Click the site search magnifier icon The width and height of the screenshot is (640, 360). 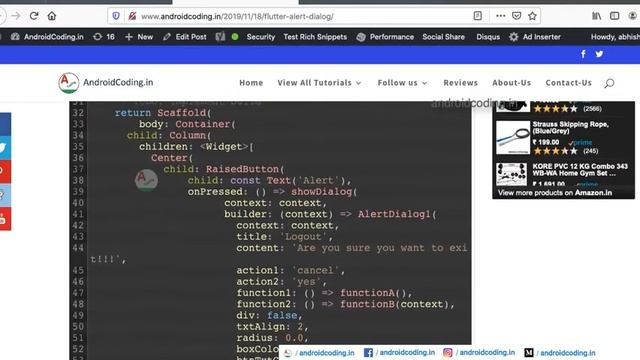tap(609, 83)
